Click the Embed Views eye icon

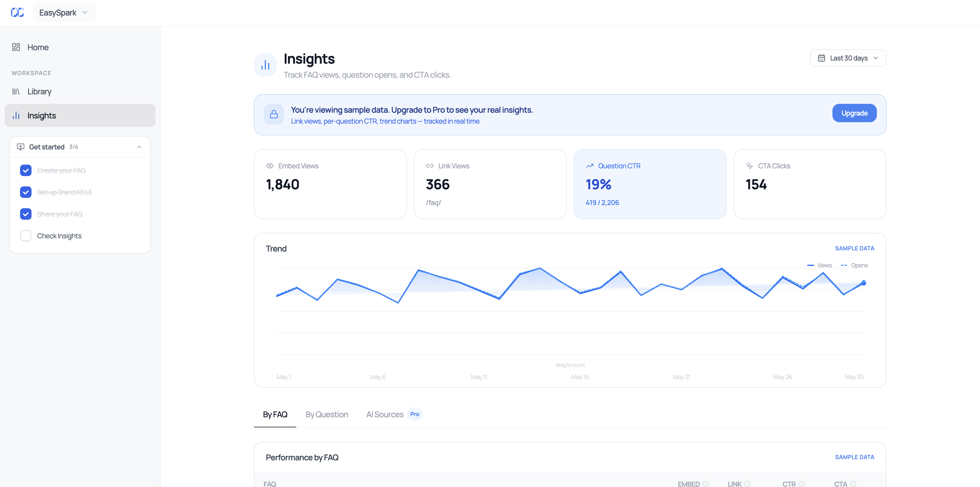pyautogui.click(x=270, y=166)
